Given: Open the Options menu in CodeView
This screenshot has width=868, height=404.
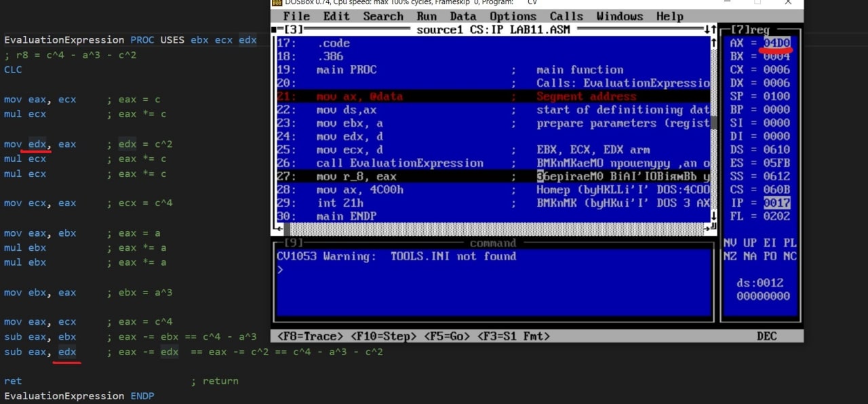Looking at the screenshot, I should coord(513,16).
